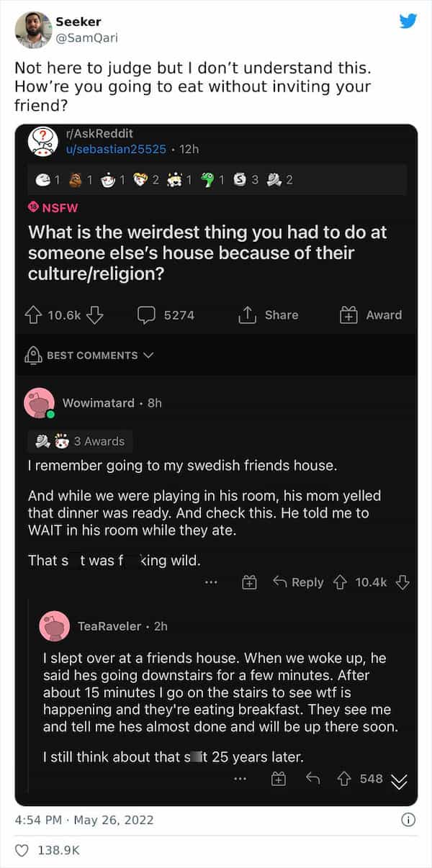Downvote the AskReddit post
432x868 pixels.
[95, 315]
